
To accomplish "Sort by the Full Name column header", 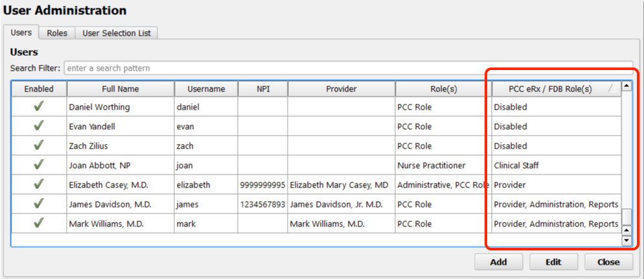I will 121,89.
